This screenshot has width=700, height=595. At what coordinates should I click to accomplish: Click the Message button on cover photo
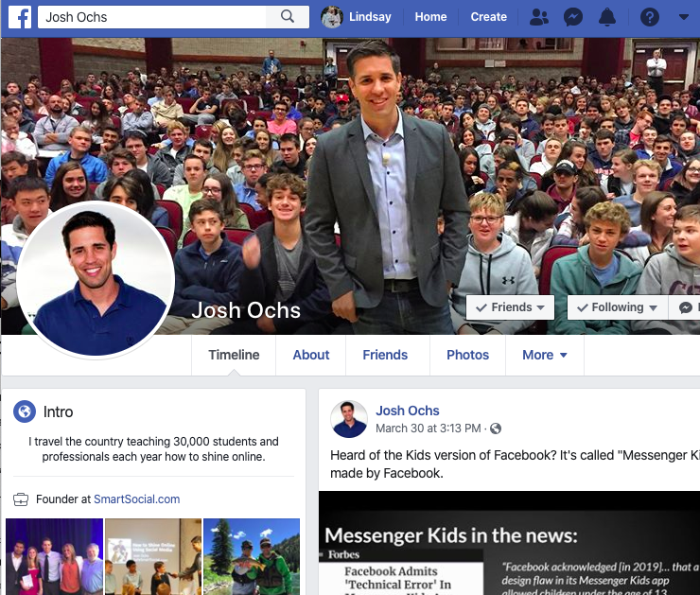(x=684, y=307)
